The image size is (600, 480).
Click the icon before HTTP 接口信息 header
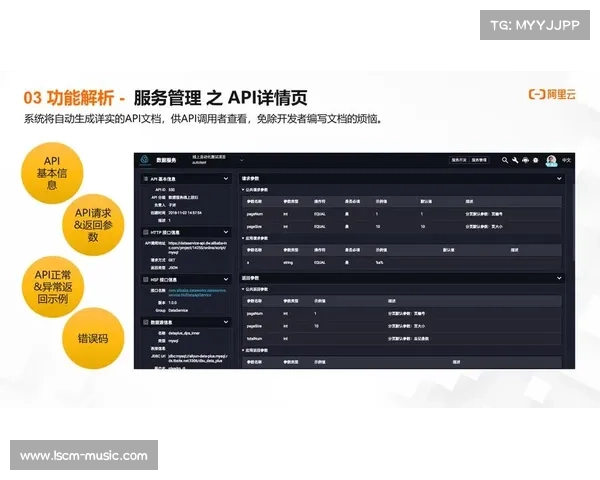145,232
